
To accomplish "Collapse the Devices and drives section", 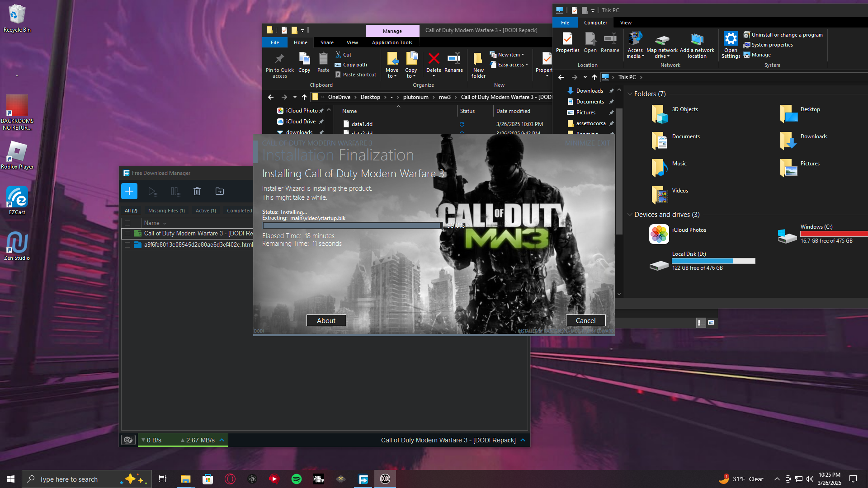I will 630,215.
